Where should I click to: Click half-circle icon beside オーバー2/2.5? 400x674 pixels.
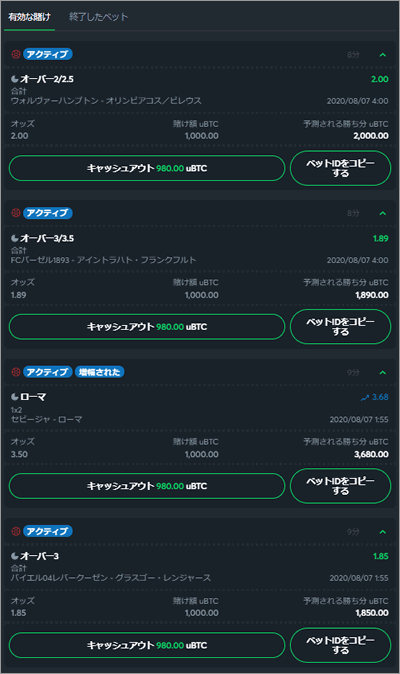click(x=15, y=79)
